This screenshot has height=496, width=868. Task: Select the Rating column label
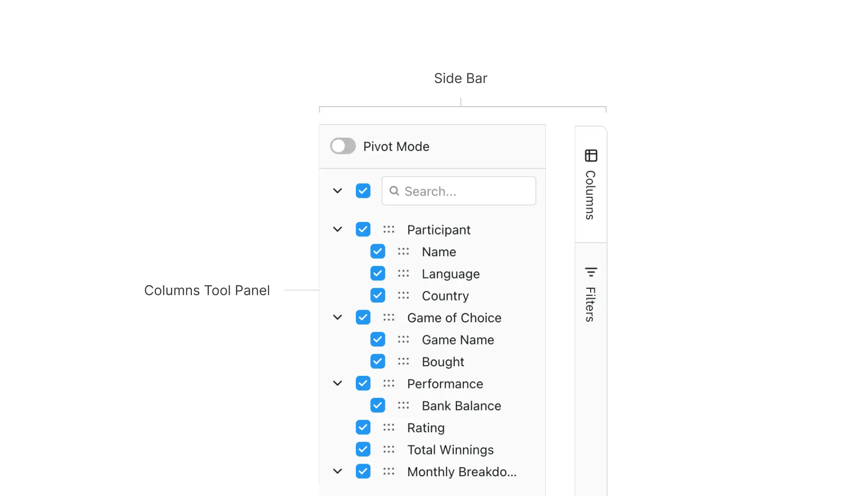426,428
